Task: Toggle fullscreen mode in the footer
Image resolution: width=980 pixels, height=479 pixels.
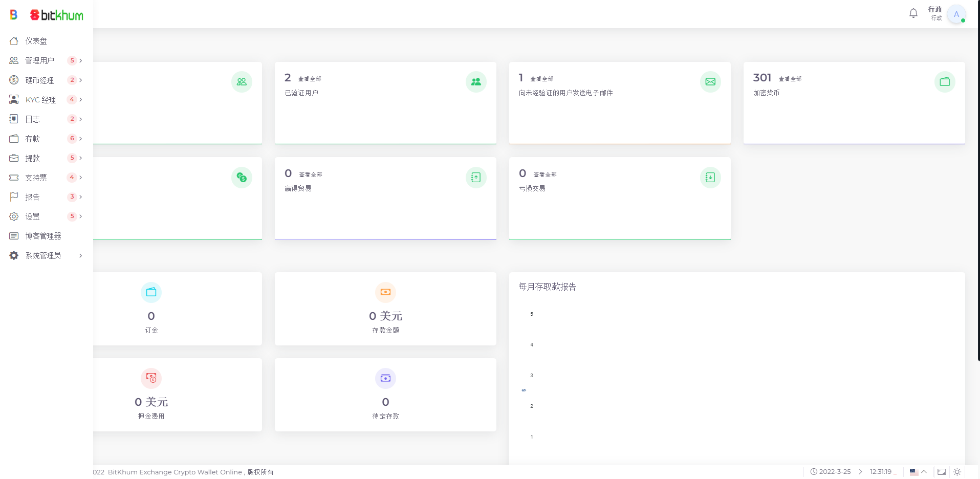Action: pyautogui.click(x=942, y=472)
